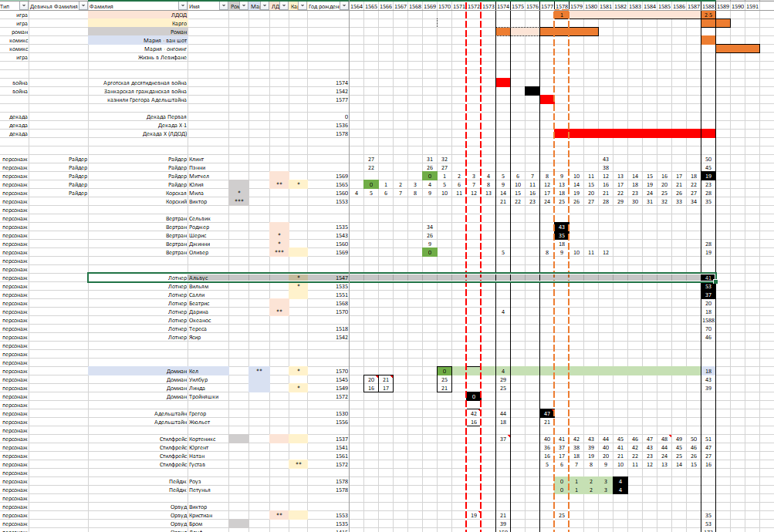This screenshot has height=532, width=774.
Task: Select the name cell Юргент
Action: [208, 448]
